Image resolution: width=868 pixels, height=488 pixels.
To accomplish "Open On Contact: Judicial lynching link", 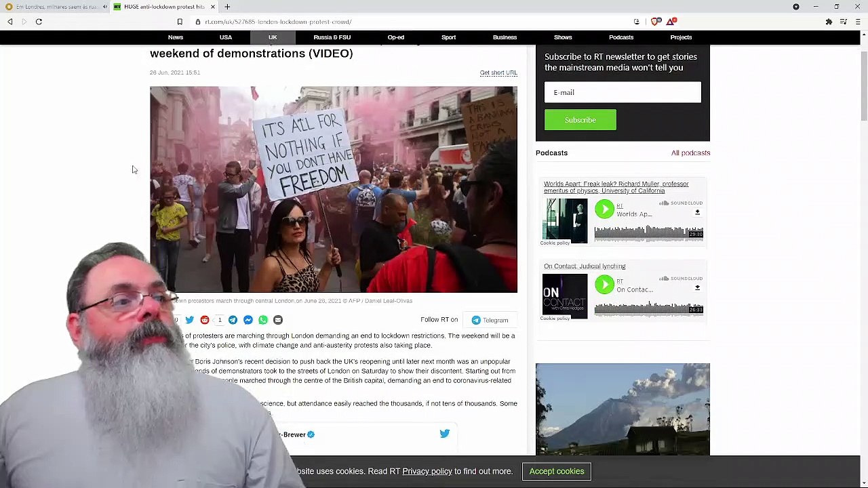I will (585, 266).
